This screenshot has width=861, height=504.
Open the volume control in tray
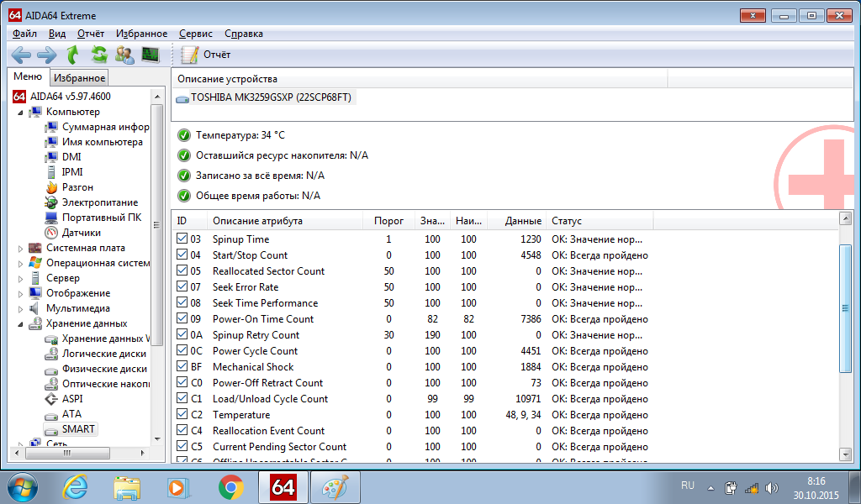772,487
